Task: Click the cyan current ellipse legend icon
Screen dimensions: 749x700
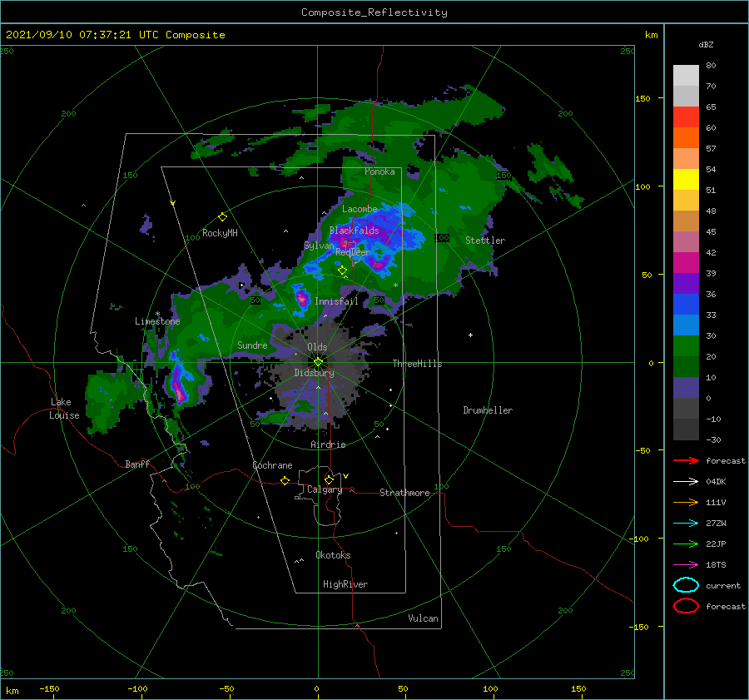Action: [686, 585]
